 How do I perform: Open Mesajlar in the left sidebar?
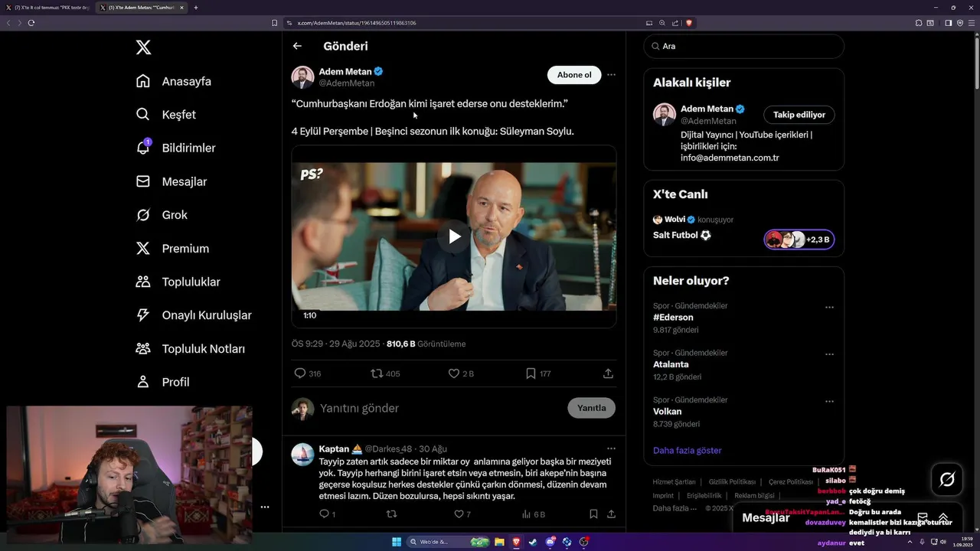(171, 181)
